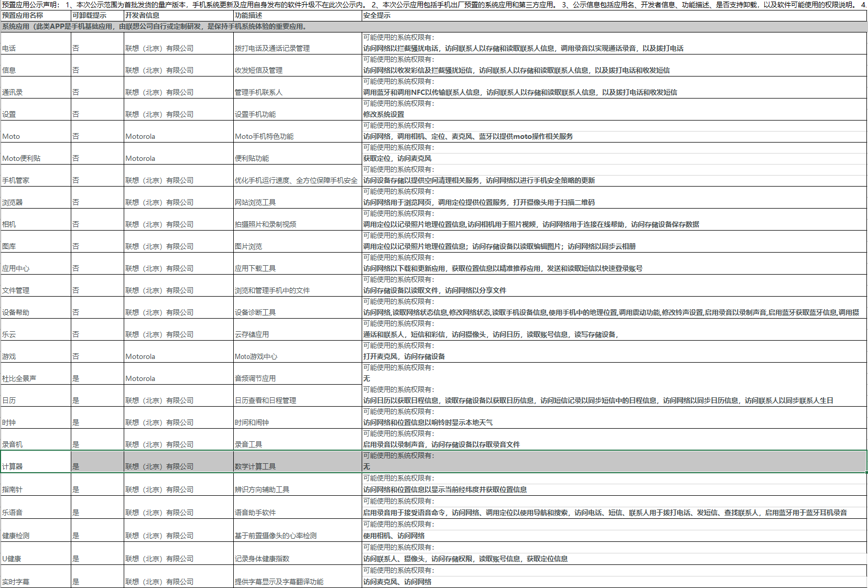Click the 指南针 app name cell

click(36, 484)
